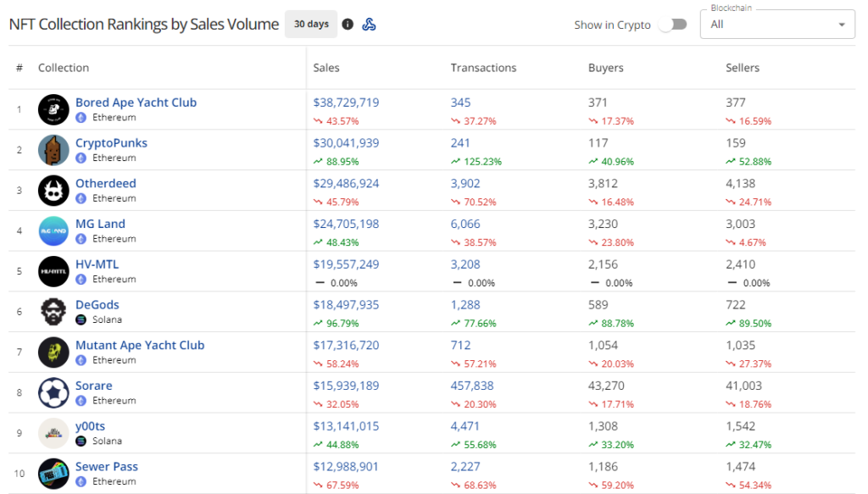
Task: Click the y00ts collection avatar
Action: [x=53, y=433]
